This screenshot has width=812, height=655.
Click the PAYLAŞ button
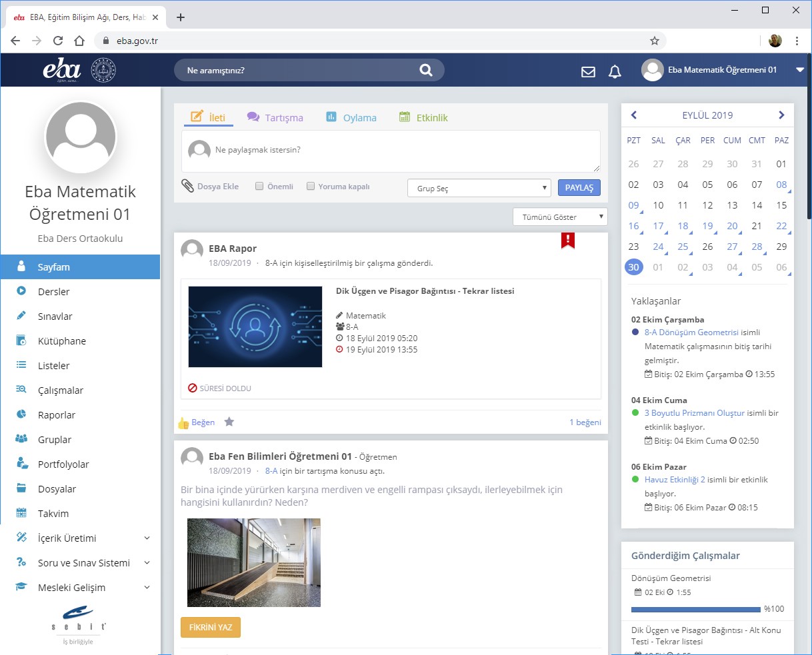(579, 188)
